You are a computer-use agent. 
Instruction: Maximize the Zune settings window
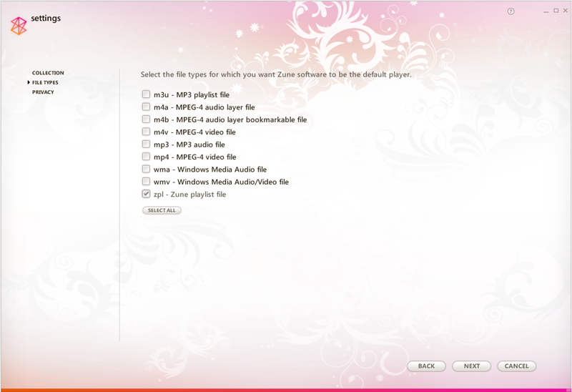(x=556, y=11)
